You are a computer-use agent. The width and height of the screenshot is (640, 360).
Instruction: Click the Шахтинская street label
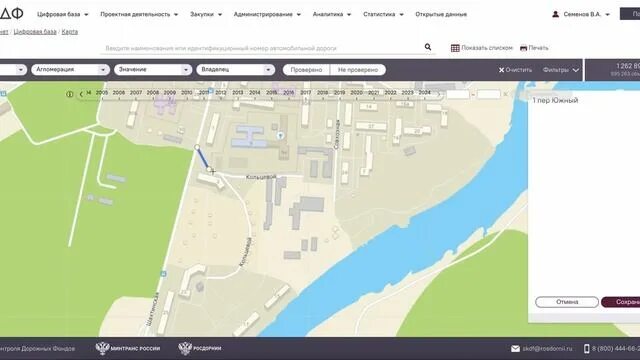pyautogui.click(x=152, y=309)
